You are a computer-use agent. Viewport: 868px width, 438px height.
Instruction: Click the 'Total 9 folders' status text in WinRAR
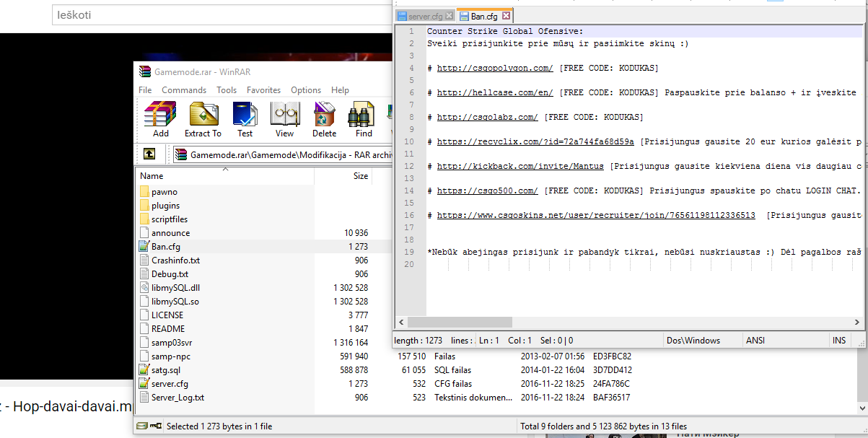(603, 426)
